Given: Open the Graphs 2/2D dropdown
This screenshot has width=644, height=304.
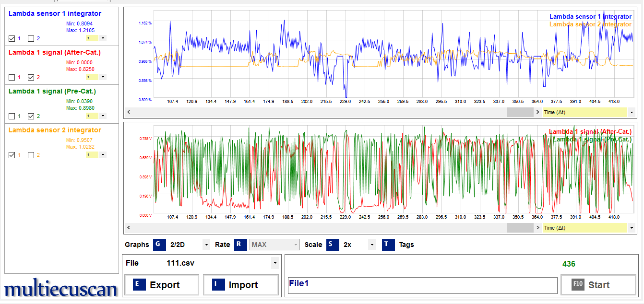Looking at the screenshot, I should click(x=206, y=245).
